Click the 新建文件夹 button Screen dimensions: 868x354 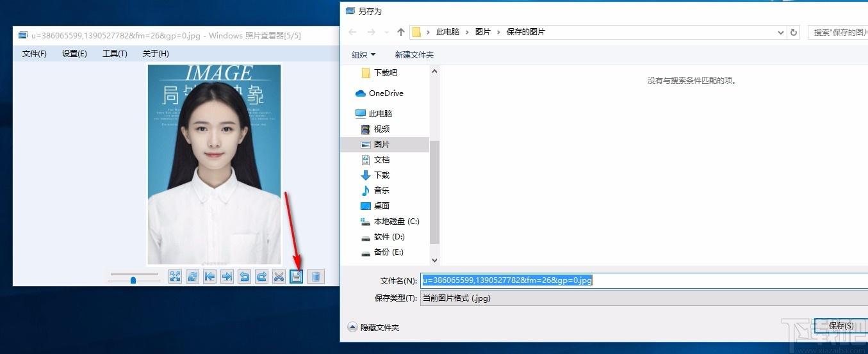pos(414,55)
